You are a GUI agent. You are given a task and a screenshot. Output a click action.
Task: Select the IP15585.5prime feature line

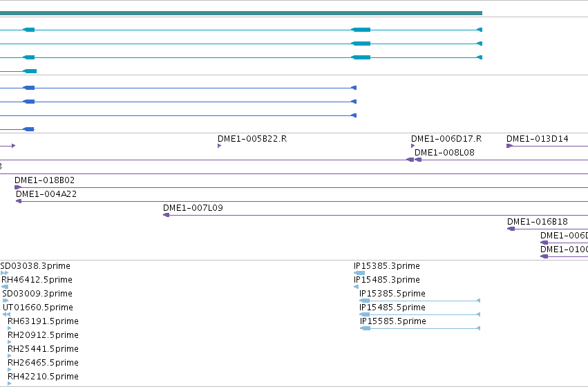(420, 328)
